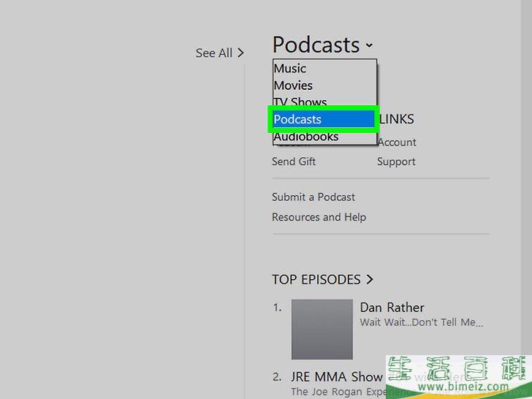
Task: Choose Audiobooks from the dropdown
Action: tap(324, 137)
